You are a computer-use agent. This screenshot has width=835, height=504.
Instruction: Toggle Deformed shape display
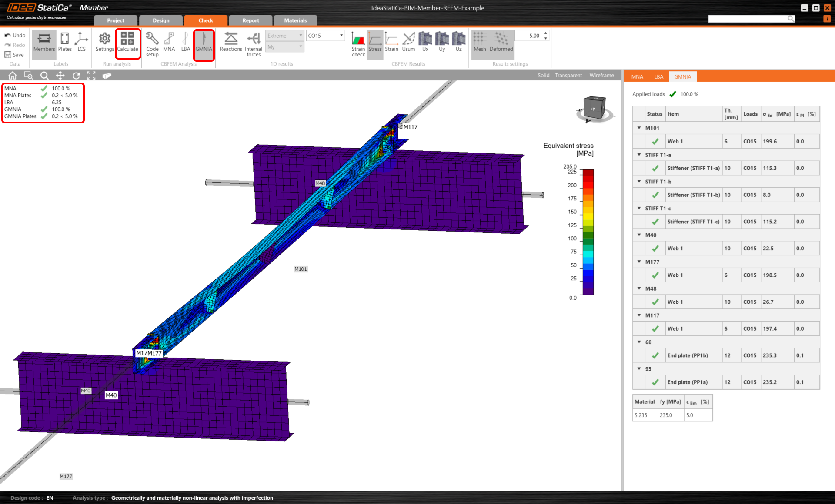click(501, 42)
